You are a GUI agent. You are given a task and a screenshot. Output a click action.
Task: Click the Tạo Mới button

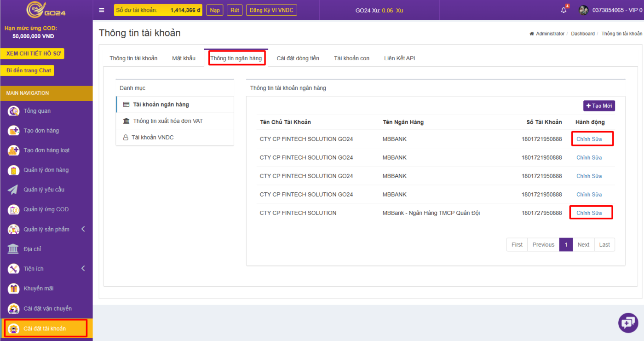pos(599,106)
